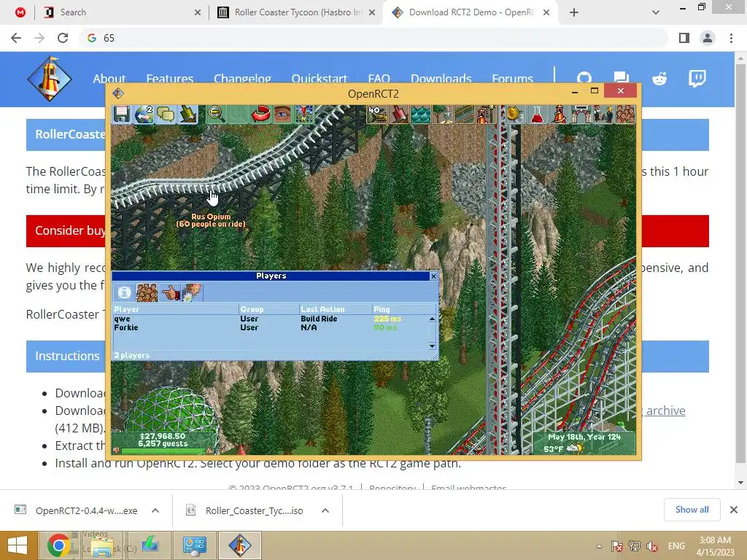Click the Ping column header
Image resolution: width=747 pixels, height=560 pixels.
pyautogui.click(x=404, y=309)
